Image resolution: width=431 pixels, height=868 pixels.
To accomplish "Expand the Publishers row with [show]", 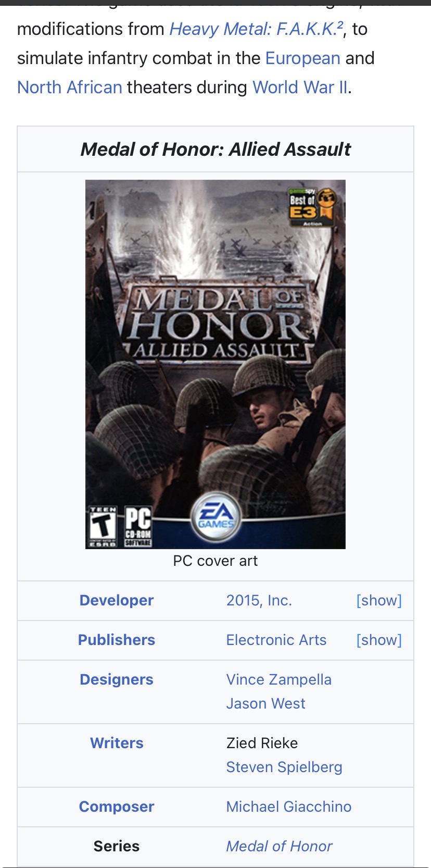I will click(379, 640).
